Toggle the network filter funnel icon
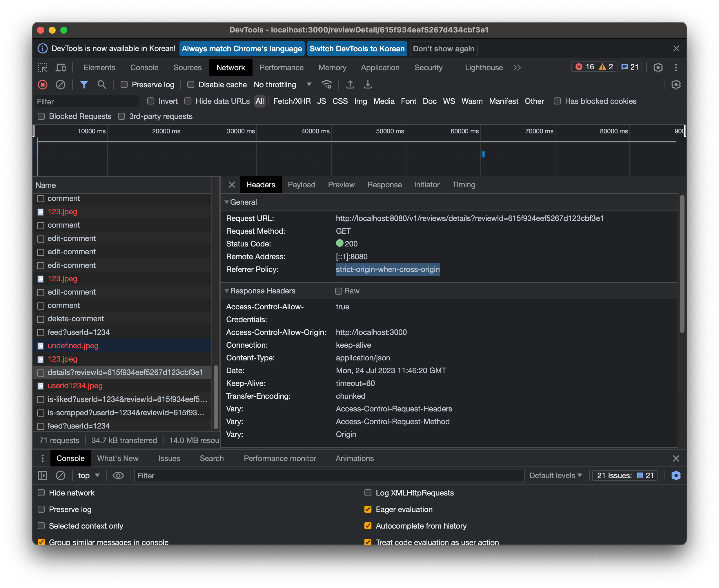 click(84, 85)
